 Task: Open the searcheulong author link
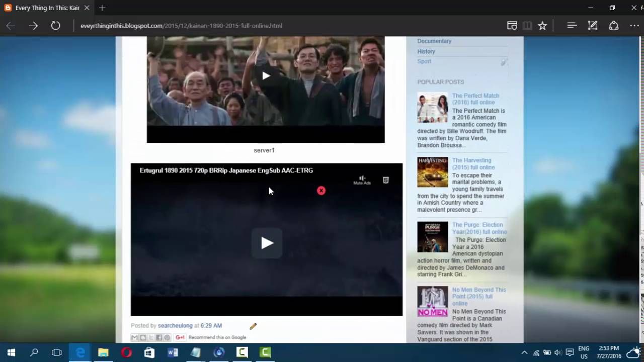(175, 326)
